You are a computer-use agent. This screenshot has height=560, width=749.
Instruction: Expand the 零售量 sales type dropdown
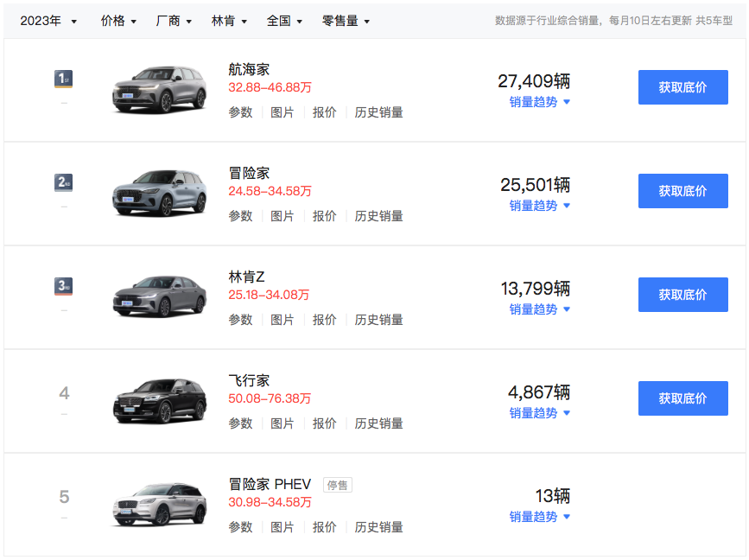coord(346,21)
